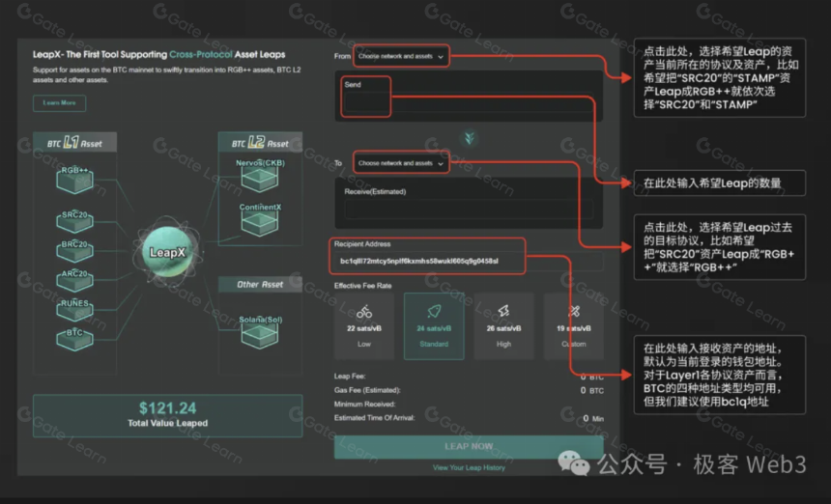831x504 pixels.
Task: Click the LeapX central sphere logo
Action: pyautogui.click(x=167, y=252)
